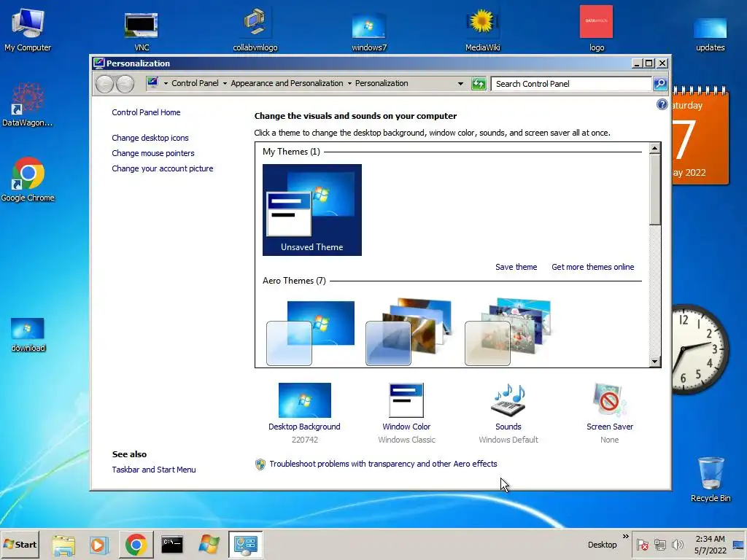The width and height of the screenshot is (747, 560).
Task: Open the My Computer desktop icon
Action: [28, 29]
